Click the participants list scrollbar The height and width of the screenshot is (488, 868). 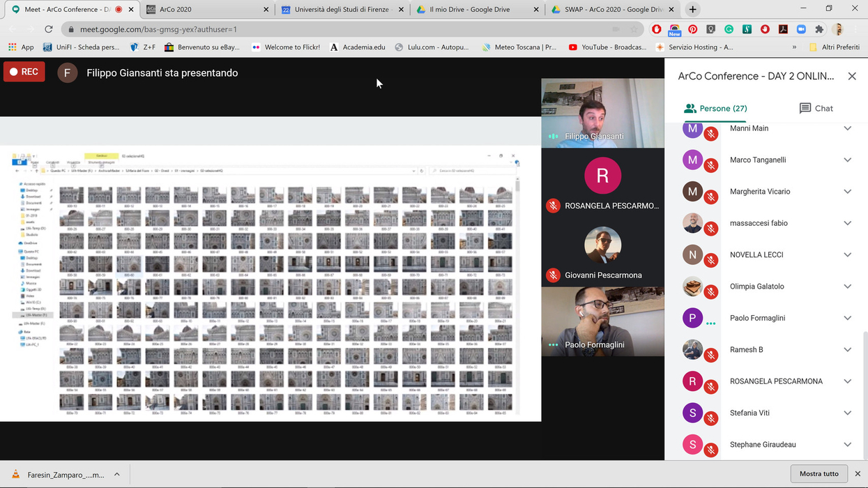pyautogui.click(x=865, y=390)
